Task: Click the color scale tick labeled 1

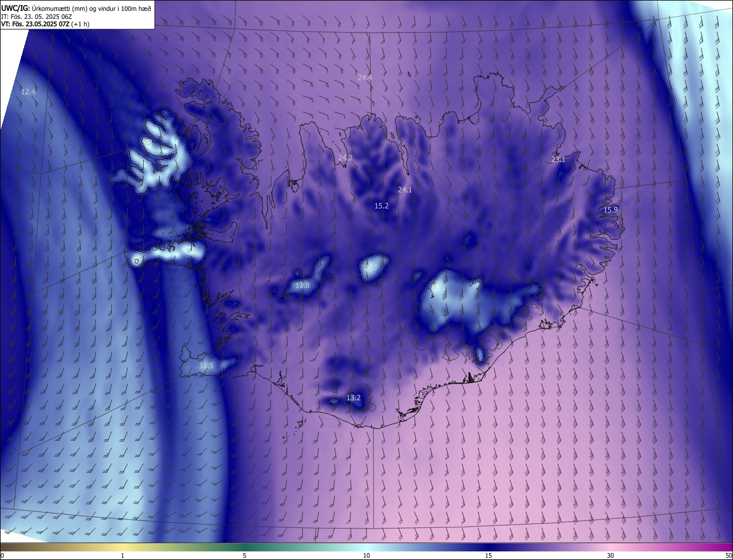Action: (x=123, y=555)
